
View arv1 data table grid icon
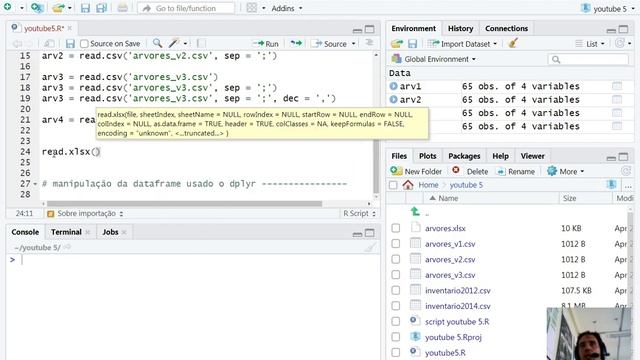[x=617, y=86]
